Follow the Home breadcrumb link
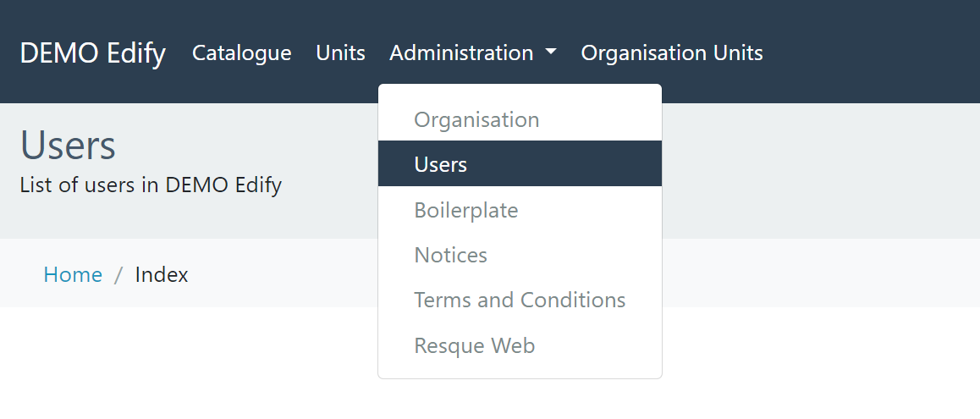Screen dimensions: 980x419 pos(73,274)
